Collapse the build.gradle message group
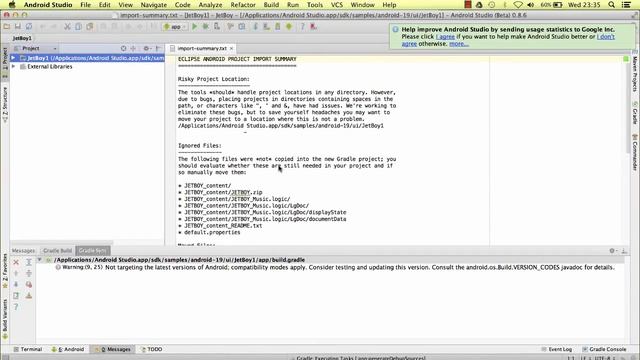640x360 pixels. [x=40, y=260]
